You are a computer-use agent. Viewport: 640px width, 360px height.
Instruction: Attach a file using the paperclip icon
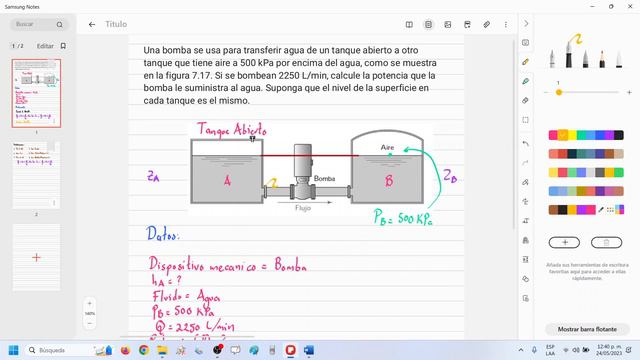(487, 24)
